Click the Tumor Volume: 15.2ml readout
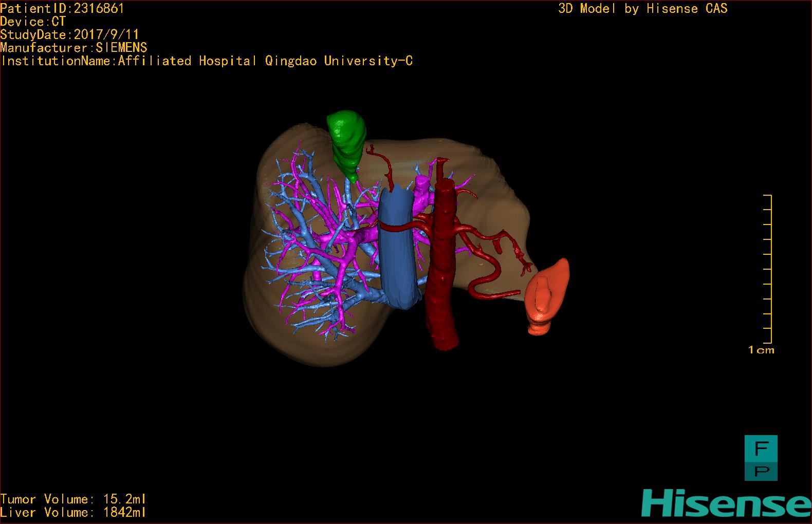Screen dimensions: 812x524 click(x=73, y=499)
